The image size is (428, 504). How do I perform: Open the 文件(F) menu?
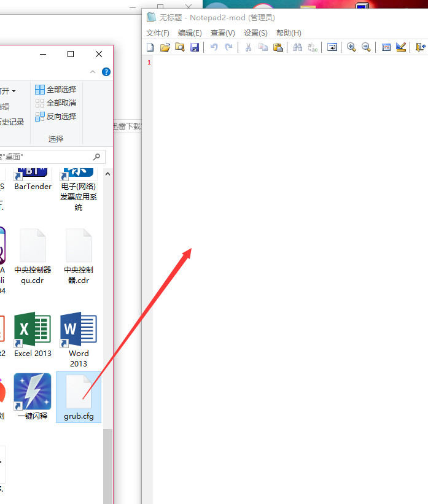tap(158, 33)
